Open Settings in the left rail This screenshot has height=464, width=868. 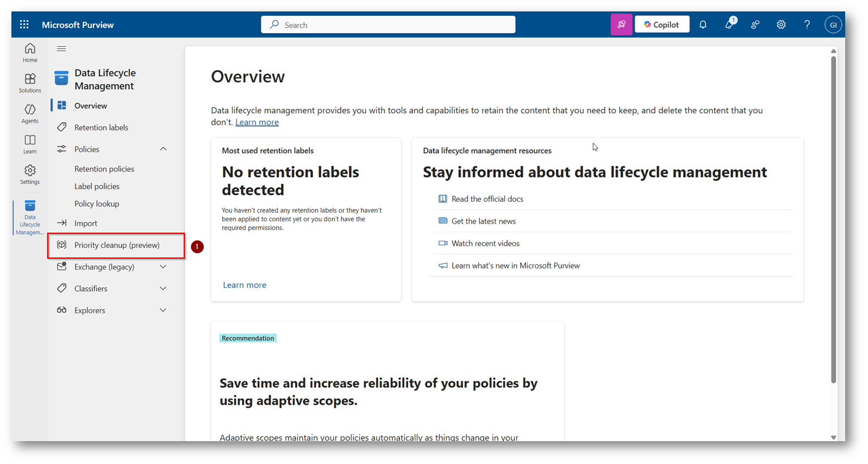(x=30, y=175)
